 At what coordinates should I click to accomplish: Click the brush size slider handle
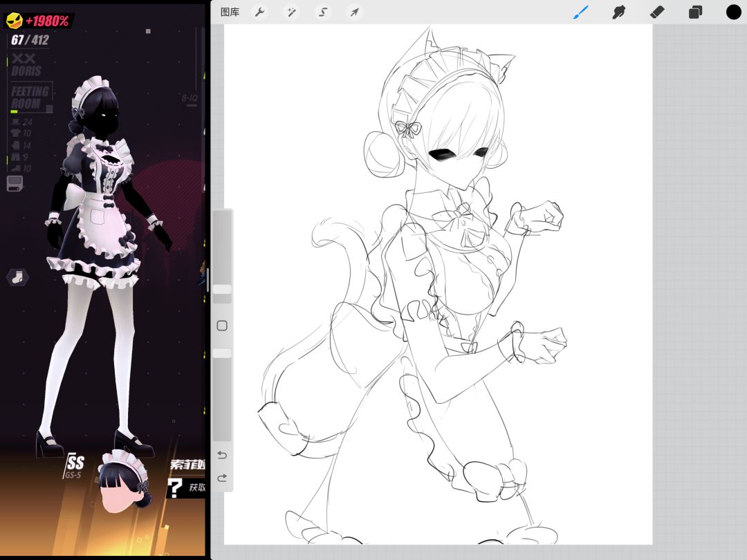pyautogui.click(x=221, y=290)
